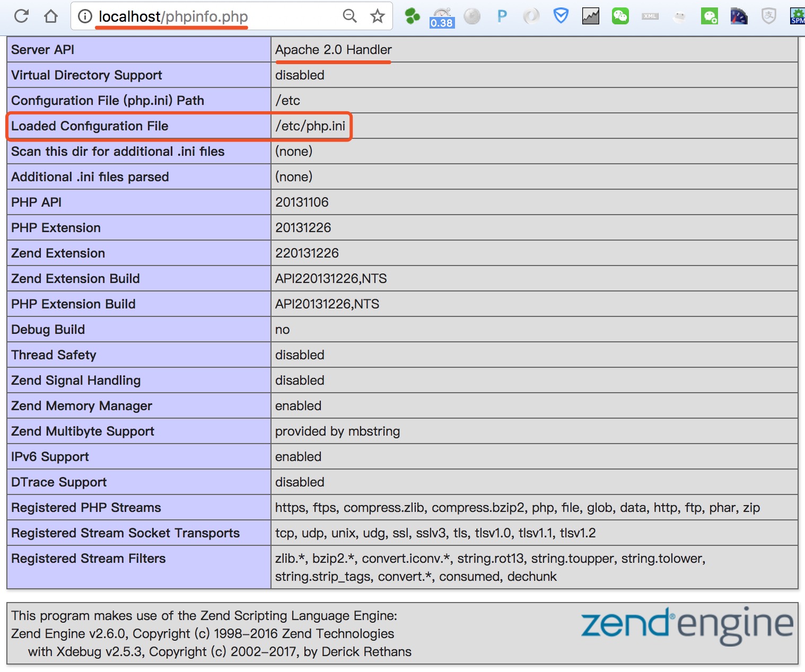The width and height of the screenshot is (805, 672).
Task: Click 'Configuration File (php.ini) Path' label
Action: 108,101
